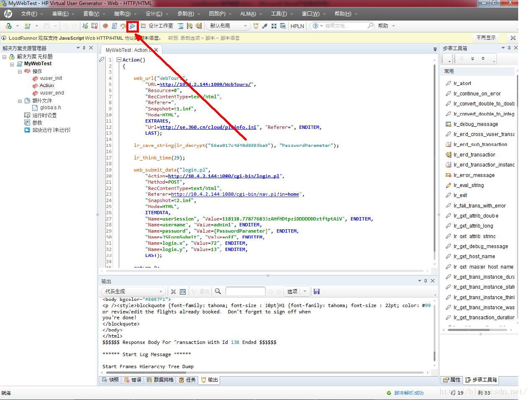Click the add new script icon
Viewport: 532px width, 400px height.
(x=28, y=26)
